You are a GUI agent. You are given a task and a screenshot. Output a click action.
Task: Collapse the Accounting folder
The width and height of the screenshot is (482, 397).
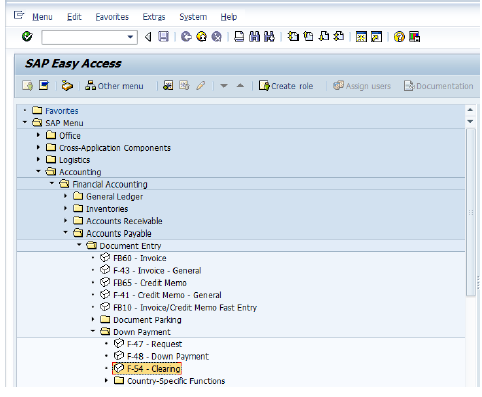pyautogui.click(x=38, y=171)
